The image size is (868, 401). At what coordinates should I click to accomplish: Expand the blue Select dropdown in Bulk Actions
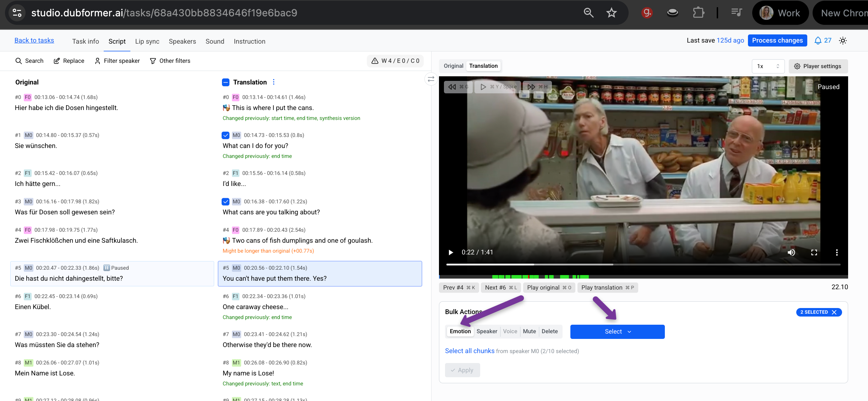tap(617, 332)
